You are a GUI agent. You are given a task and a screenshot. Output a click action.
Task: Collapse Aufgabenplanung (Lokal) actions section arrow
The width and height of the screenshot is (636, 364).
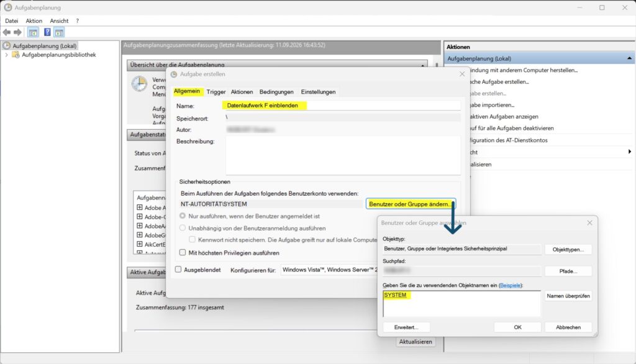(x=629, y=58)
